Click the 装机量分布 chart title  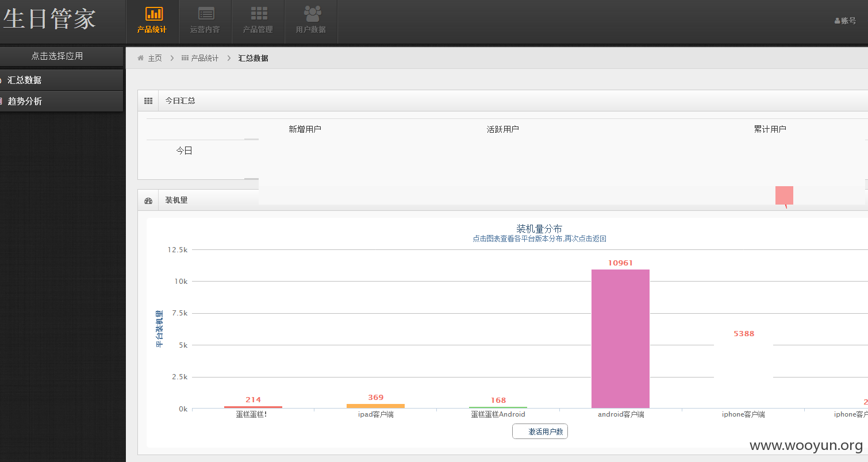tap(539, 229)
